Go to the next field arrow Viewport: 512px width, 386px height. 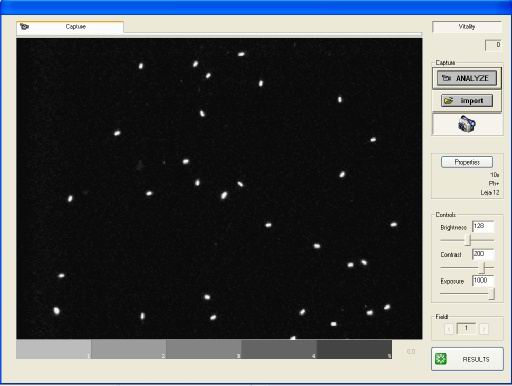coord(484,329)
